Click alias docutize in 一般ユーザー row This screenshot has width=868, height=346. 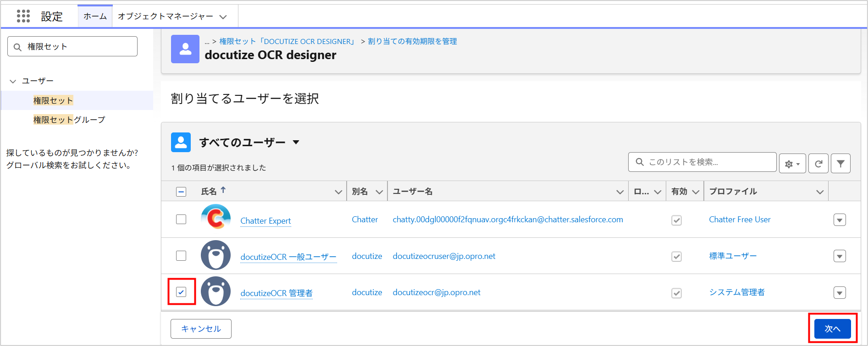tap(367, 256)
